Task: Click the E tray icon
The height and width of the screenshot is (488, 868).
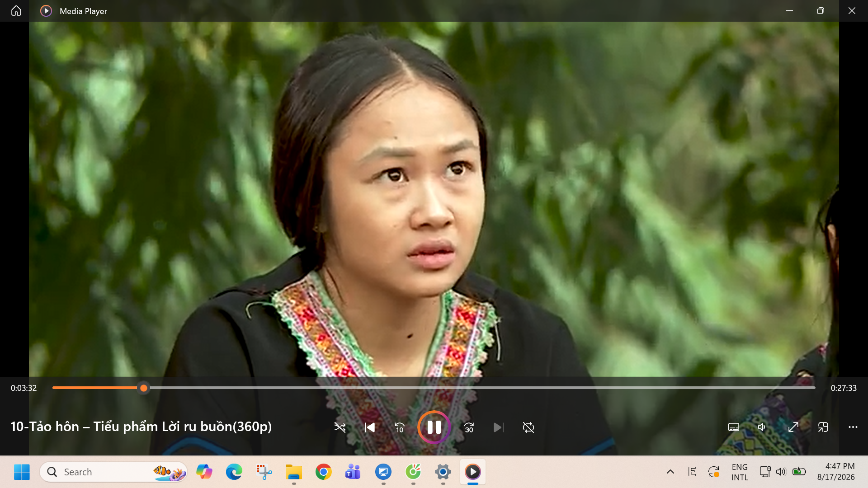Action: [x=692, y=472]
